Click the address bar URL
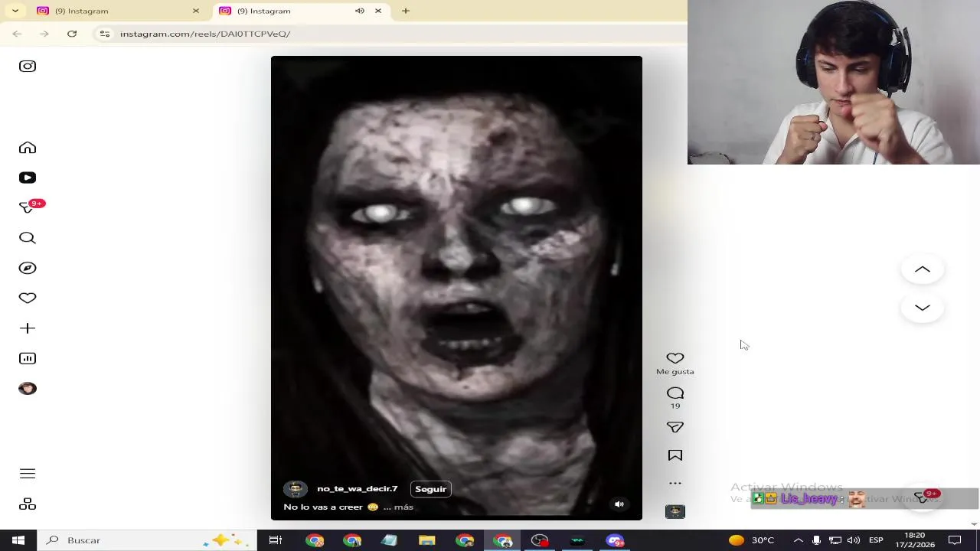 click(205, 34)
